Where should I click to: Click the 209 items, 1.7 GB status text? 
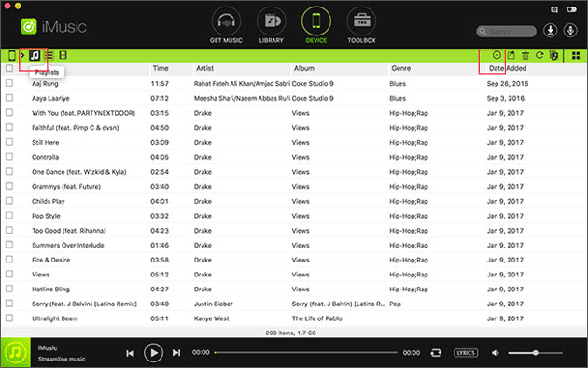[x=290, y=333]
